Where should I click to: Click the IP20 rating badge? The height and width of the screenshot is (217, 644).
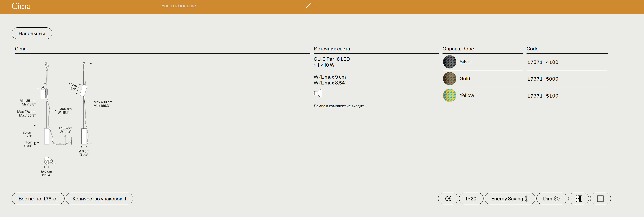click(x=471, y=198)
